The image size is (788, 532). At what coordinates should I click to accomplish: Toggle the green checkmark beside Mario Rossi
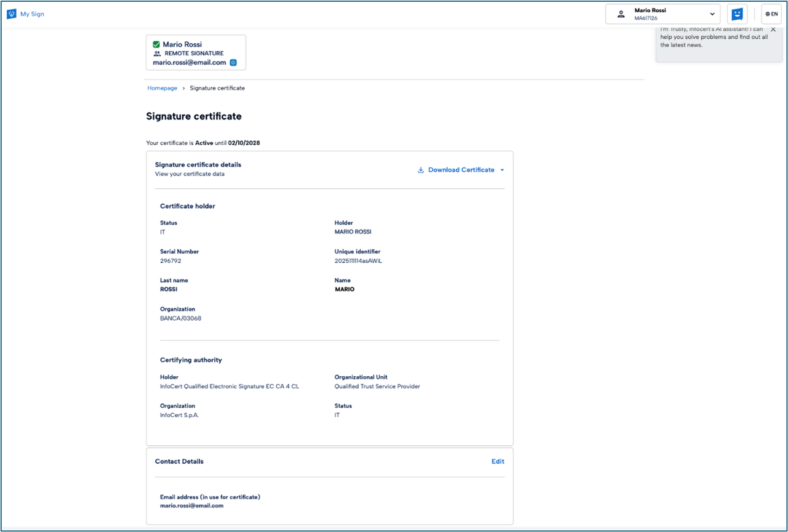pyautogui.click(x=156, y=44)
